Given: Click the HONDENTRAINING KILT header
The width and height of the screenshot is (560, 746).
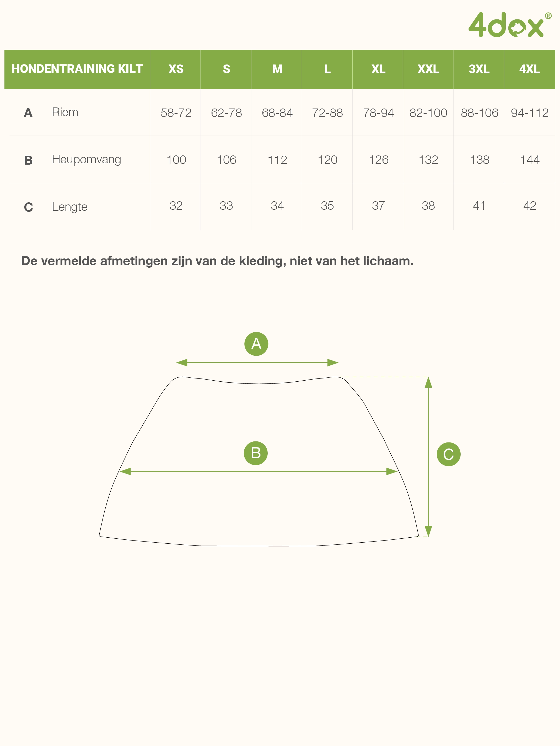Looking at the screenshot, I should click(77, 69).
